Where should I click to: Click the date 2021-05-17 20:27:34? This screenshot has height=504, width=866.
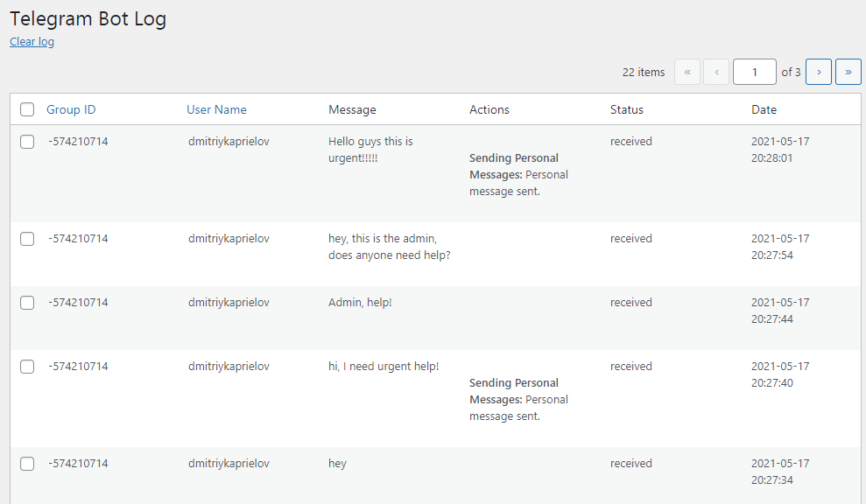(780, 472)
